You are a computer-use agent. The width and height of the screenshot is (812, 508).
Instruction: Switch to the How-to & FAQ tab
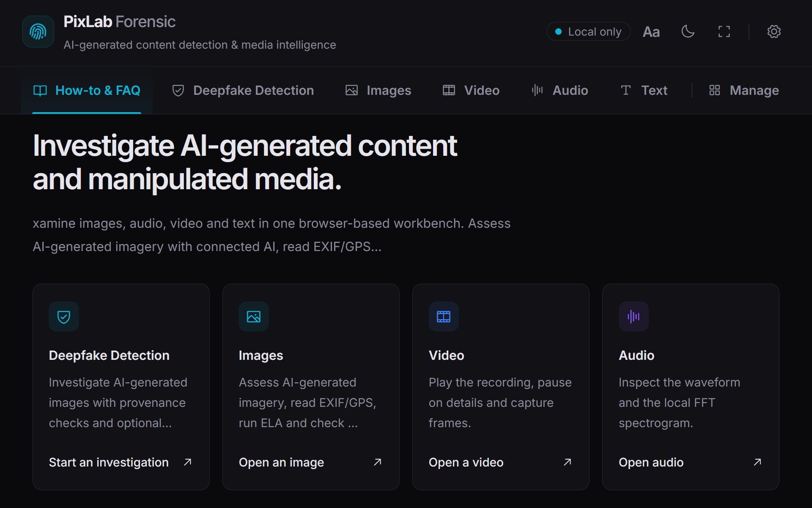[x=87, y=90]
